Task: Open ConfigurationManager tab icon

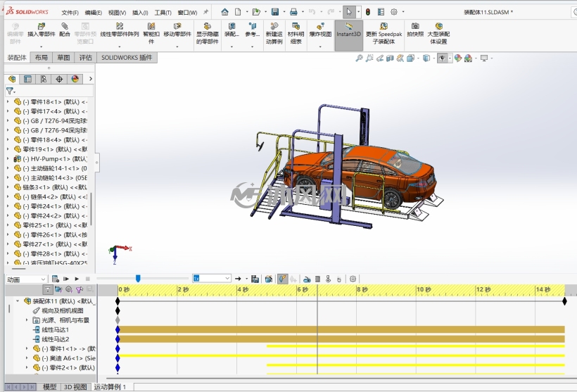Action: click(x=44, y=79)
